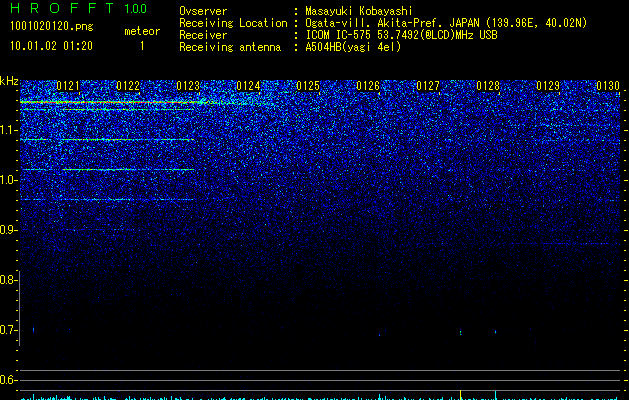
Task: Click the 0.8 frequency axis label
Action: click(x=7, y=280)
